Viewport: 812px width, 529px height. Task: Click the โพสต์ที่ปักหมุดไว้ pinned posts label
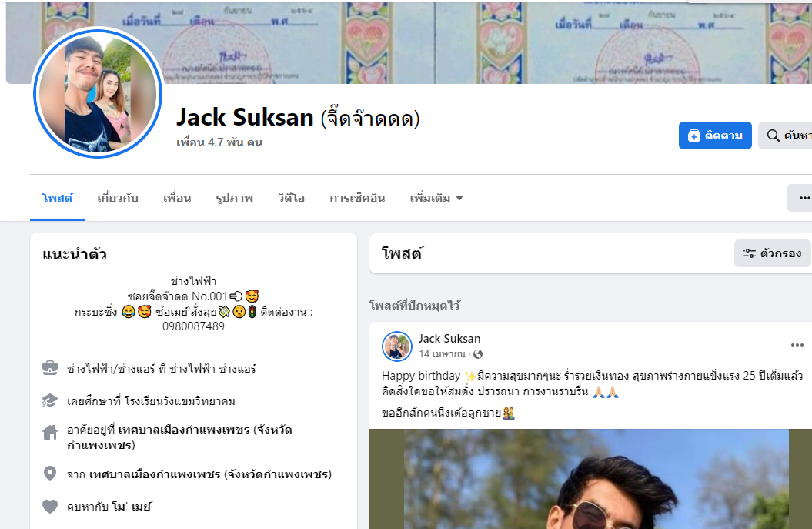[x=415, y=306]
